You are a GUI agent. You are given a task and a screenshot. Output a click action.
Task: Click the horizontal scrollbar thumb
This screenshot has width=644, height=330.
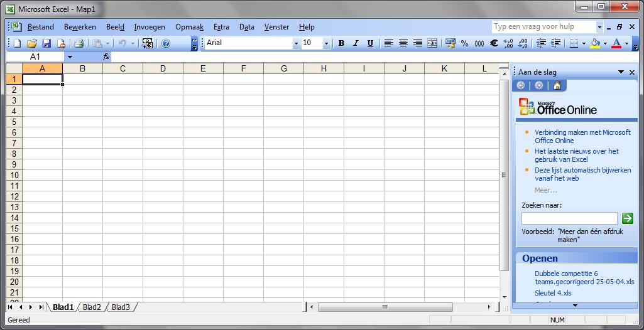coord(385,307)
